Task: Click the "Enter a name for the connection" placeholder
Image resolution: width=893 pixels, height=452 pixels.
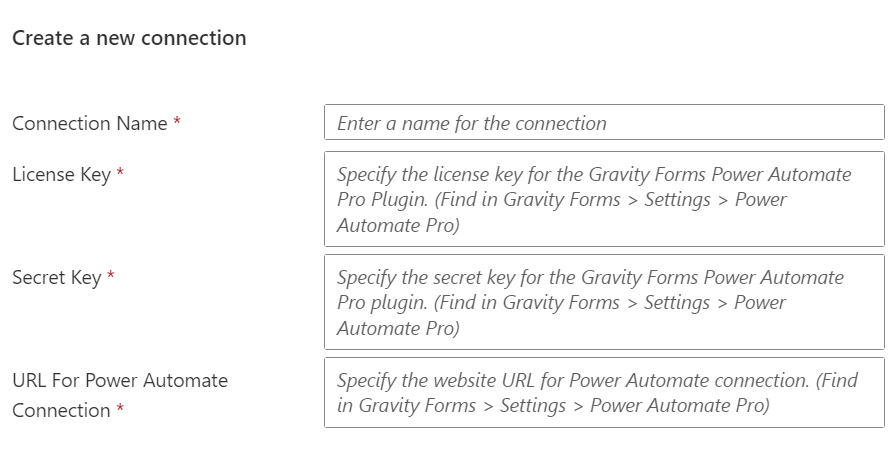Action: point(472,123)
